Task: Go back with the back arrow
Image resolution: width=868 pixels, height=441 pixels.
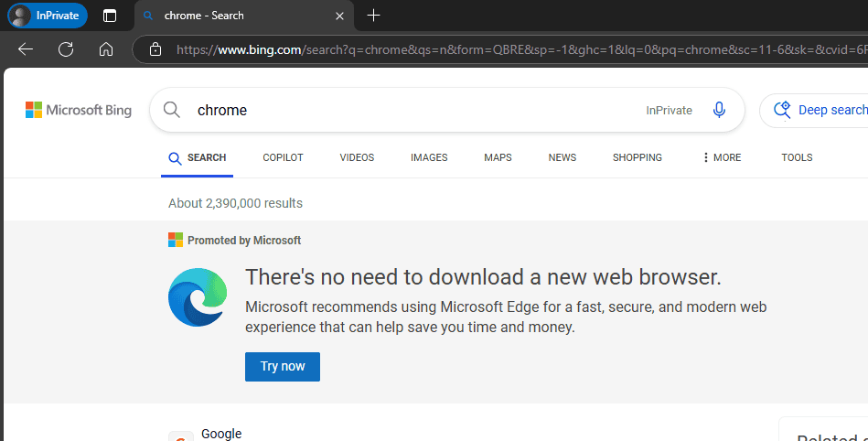Action: click(26, 49)
